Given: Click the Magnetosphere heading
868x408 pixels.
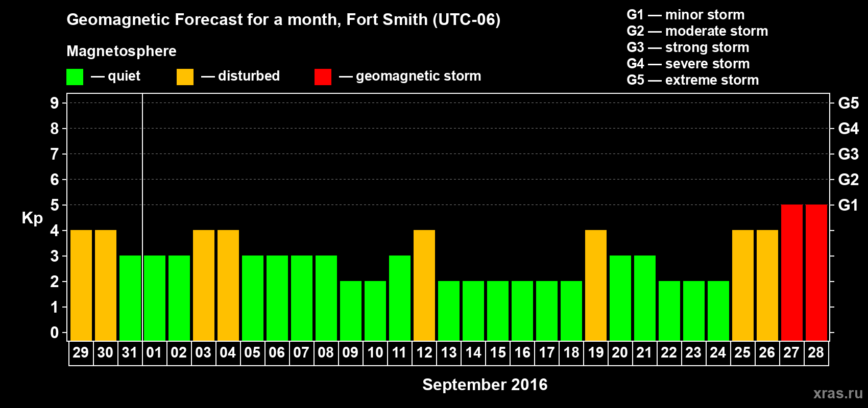Looking at the screenshot, I should (x=122, y=52).
